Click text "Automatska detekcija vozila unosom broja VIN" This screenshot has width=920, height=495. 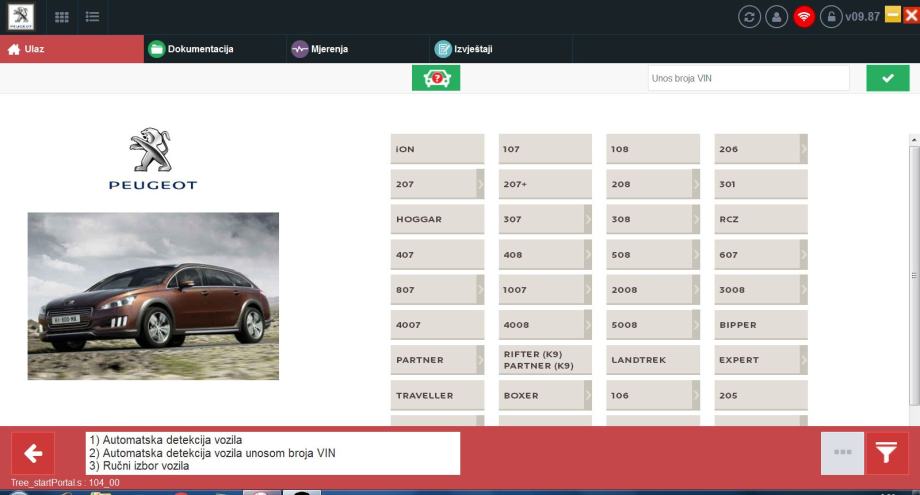point(219,453)
